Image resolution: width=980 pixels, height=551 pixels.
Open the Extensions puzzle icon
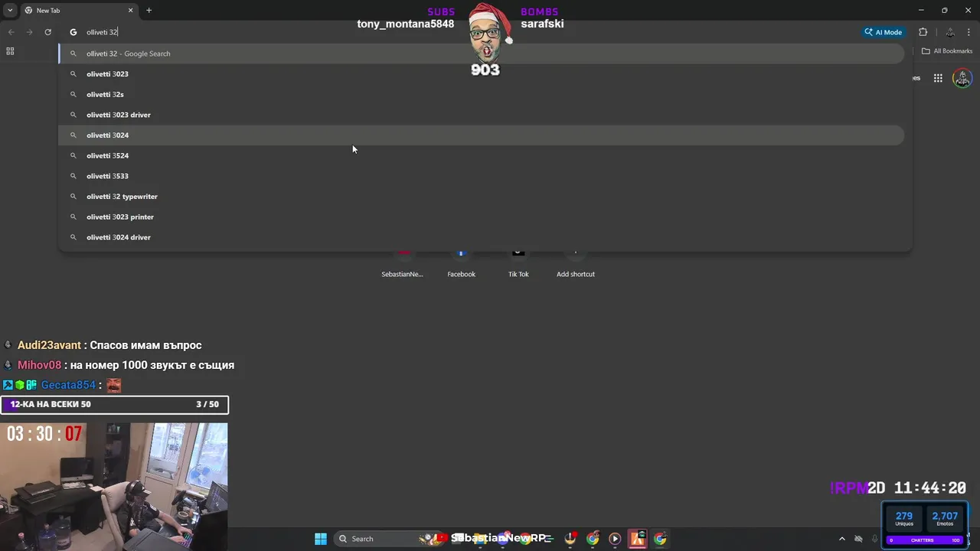click(923, 32)
